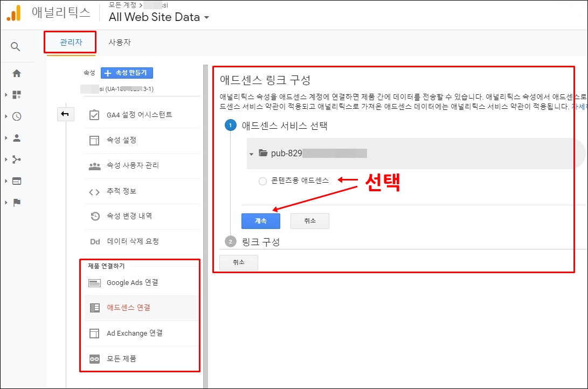Click the Ad Exchange 연결 label
The height and width of the screenshot is (389, 588).
click(x=135, y=333)
